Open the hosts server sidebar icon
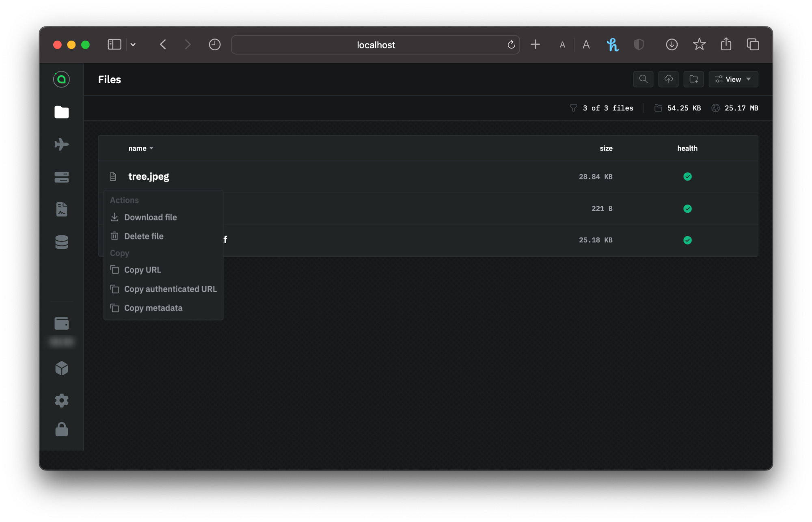The image size is (812, 522). pos(61,177)
